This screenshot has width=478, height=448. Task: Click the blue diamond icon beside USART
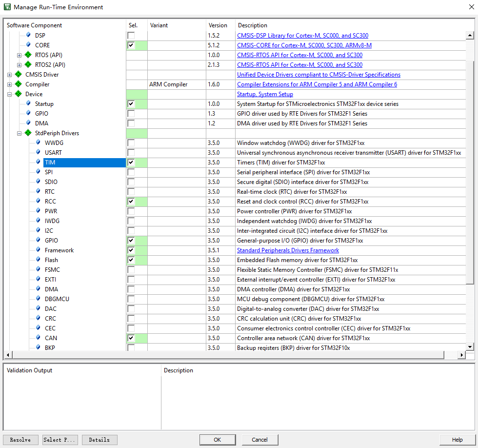point(38,152)
